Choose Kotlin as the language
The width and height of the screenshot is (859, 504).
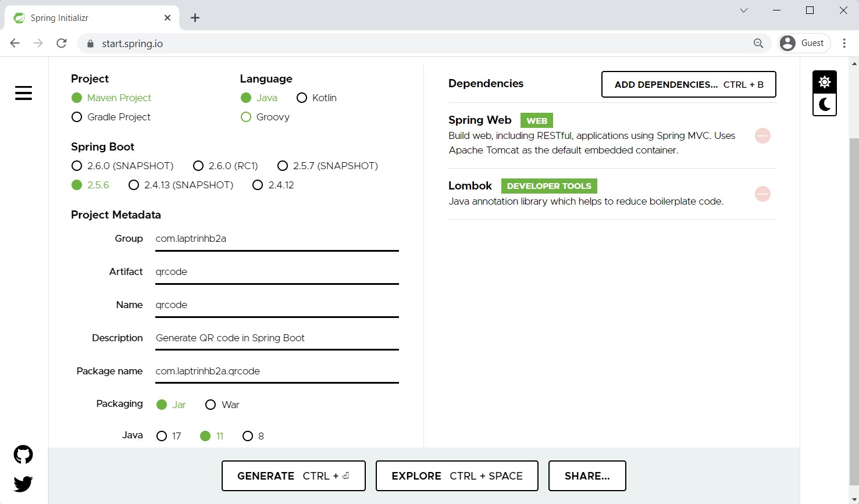click(x=316, y=98)
